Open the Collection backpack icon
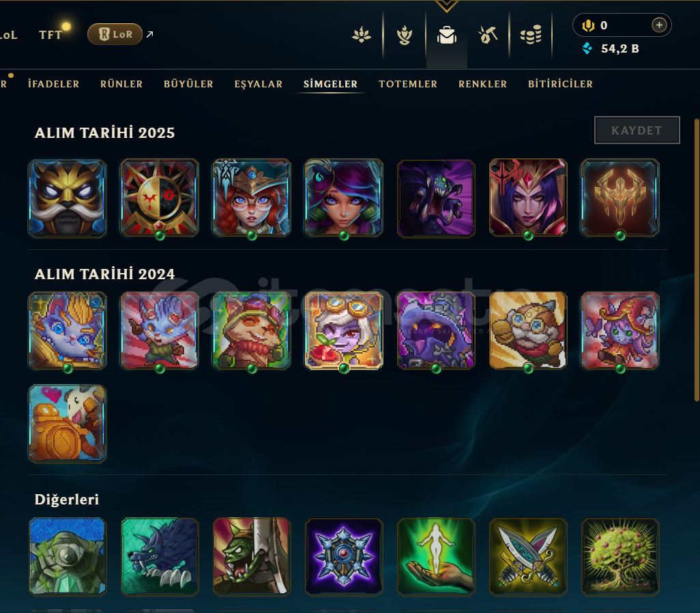The image size is (700, 613). (x=446, y=35)
